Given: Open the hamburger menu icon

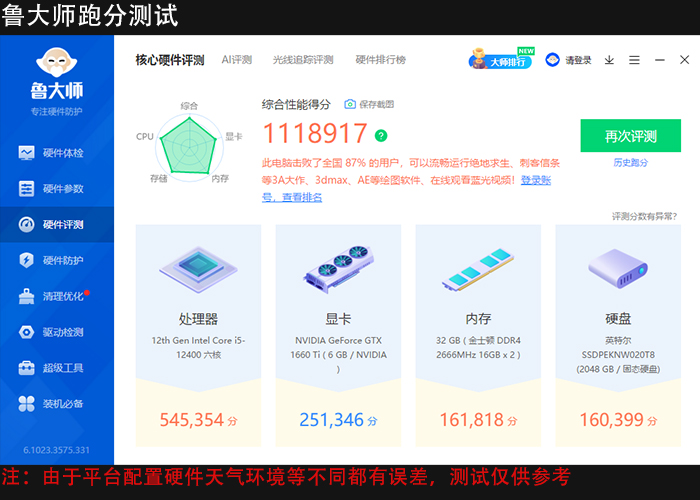Looking at the screenshot, I should 634,60.
